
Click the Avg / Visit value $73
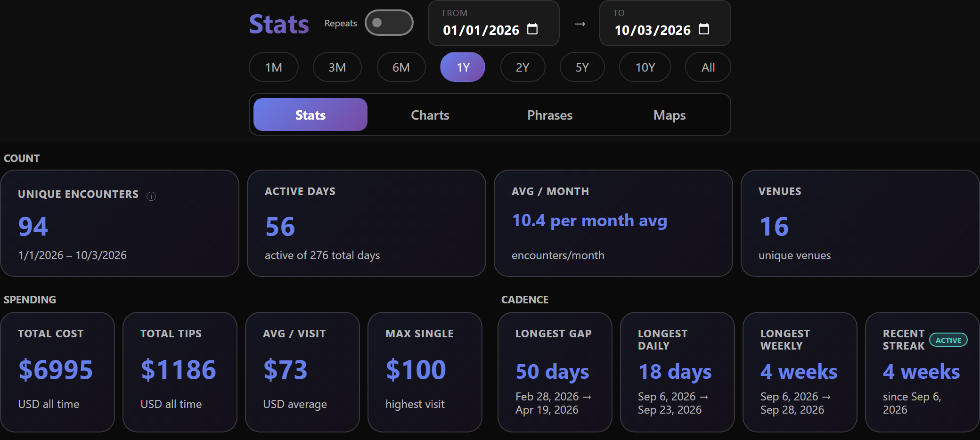[x=285, y=369]
